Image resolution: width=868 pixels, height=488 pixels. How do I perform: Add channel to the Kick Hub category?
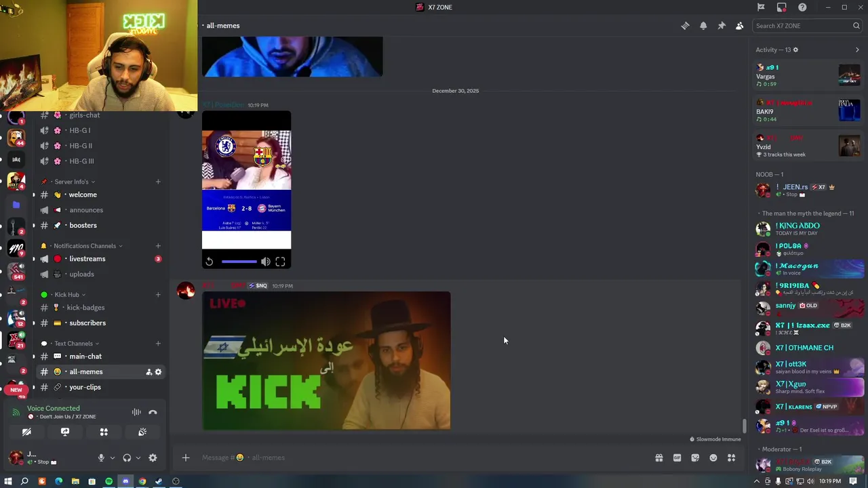158,295
